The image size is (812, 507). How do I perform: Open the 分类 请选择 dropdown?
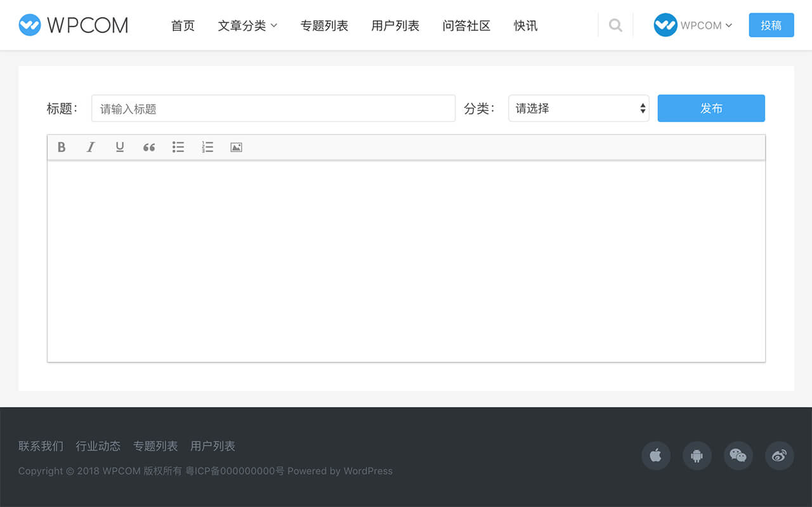point(579,109)
